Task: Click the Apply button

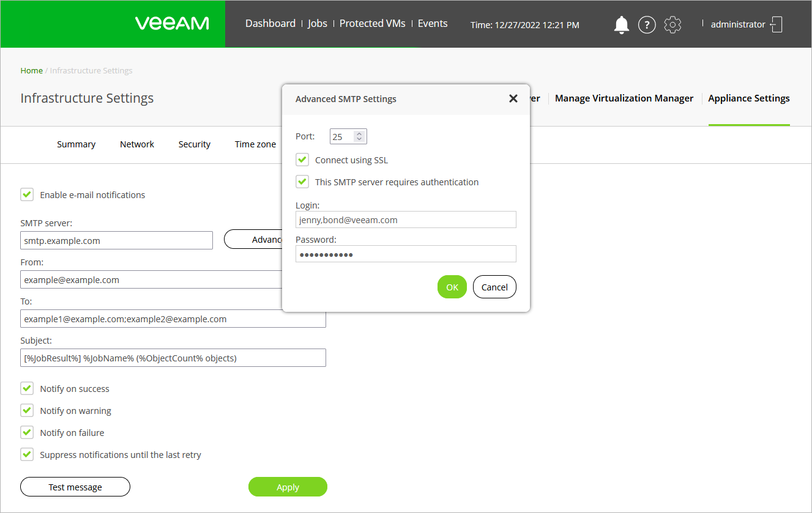Action: [288, 487]
